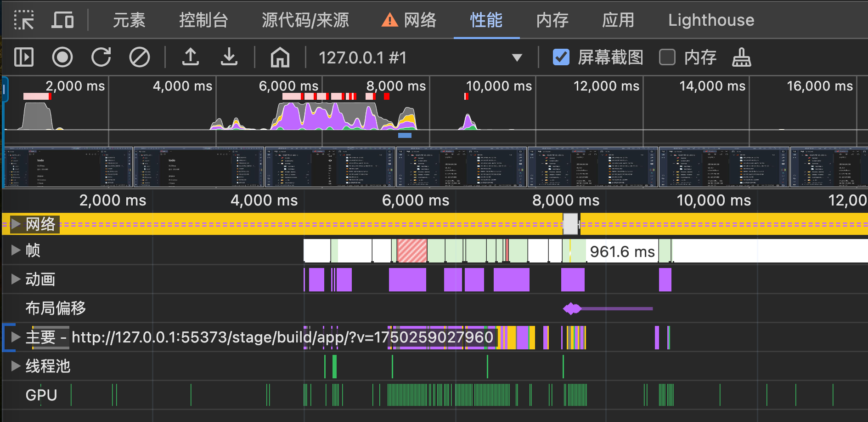Start recording with the record button
This screenshot has width=868, height=422.
(x=62, y=57)
